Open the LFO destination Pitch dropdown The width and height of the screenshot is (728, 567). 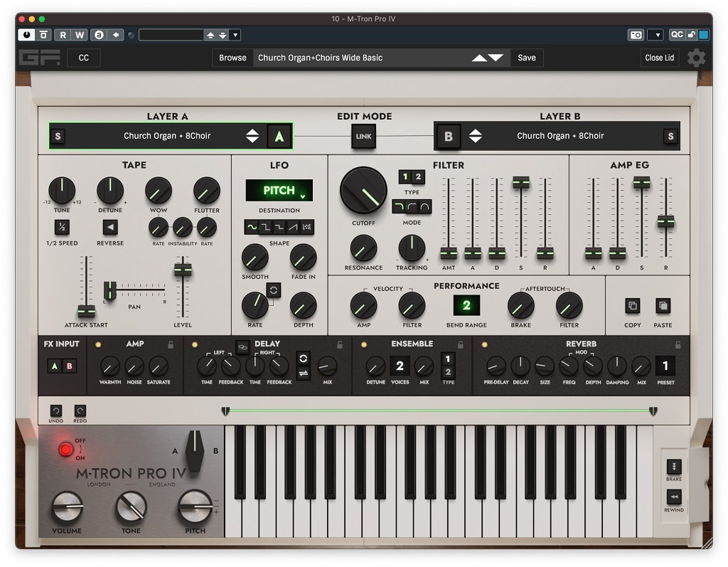coord(279,190)
